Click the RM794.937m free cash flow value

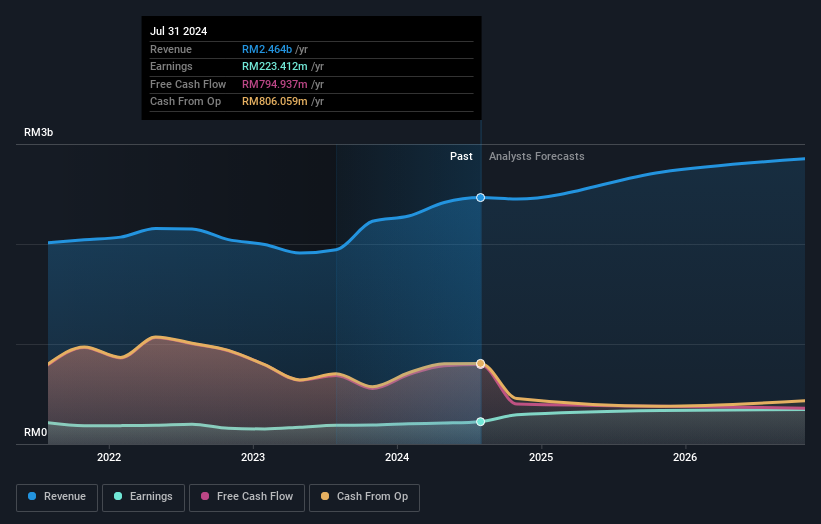(275, 84)
